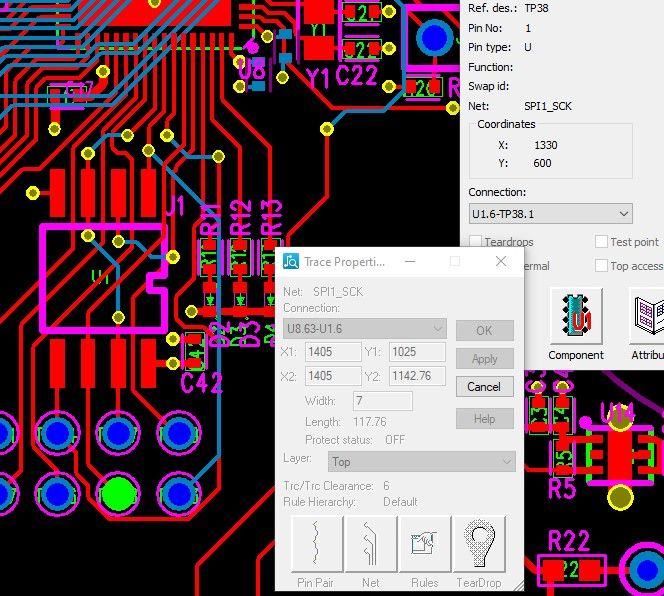Click the U8 component label
This screenshot has width=664, height=596.
[x=252, y=68]
